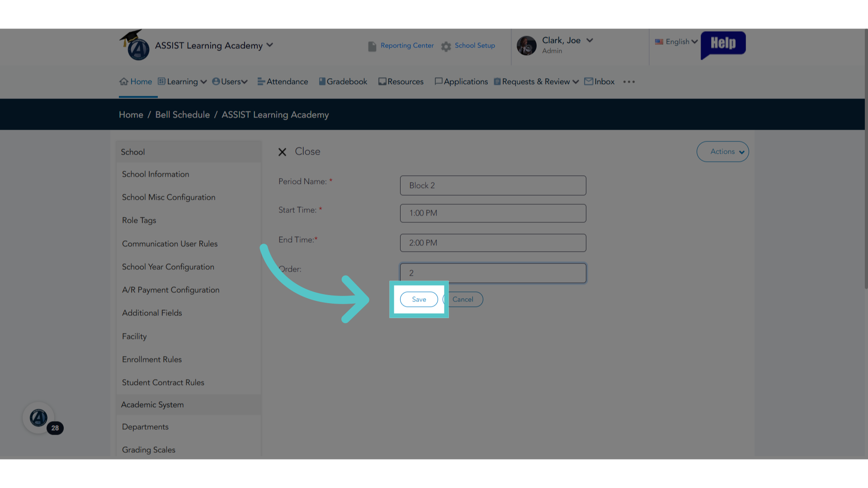The image size is (868, 488).
Task: Click the End Time field 2:00 PM
Action: (493, 243)
